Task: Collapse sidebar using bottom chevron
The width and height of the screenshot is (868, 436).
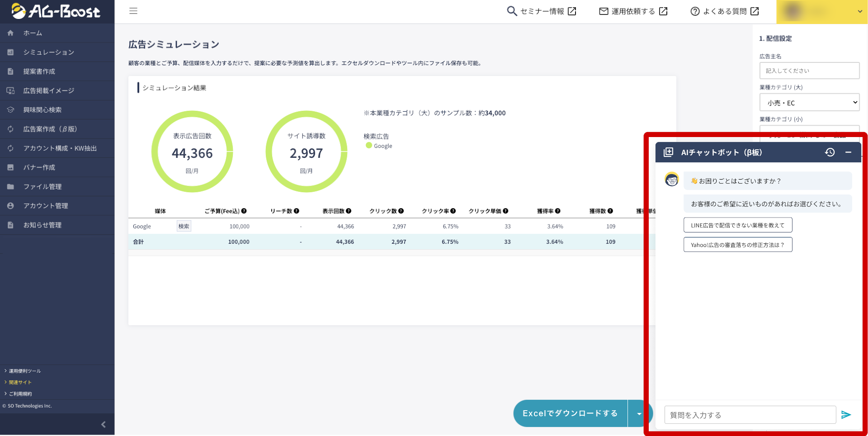Action: coord(103,424)
